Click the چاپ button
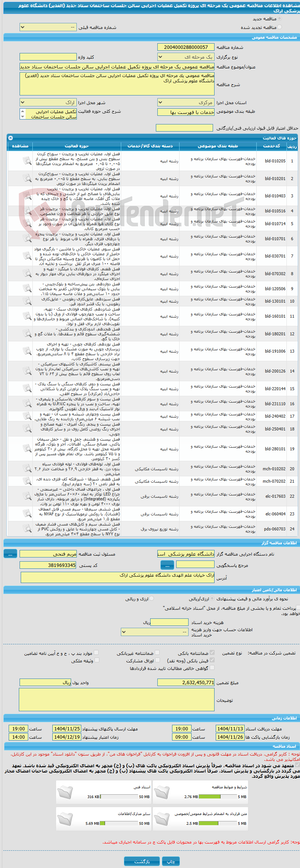The image size is (300, 868). [x=171, y=861]
